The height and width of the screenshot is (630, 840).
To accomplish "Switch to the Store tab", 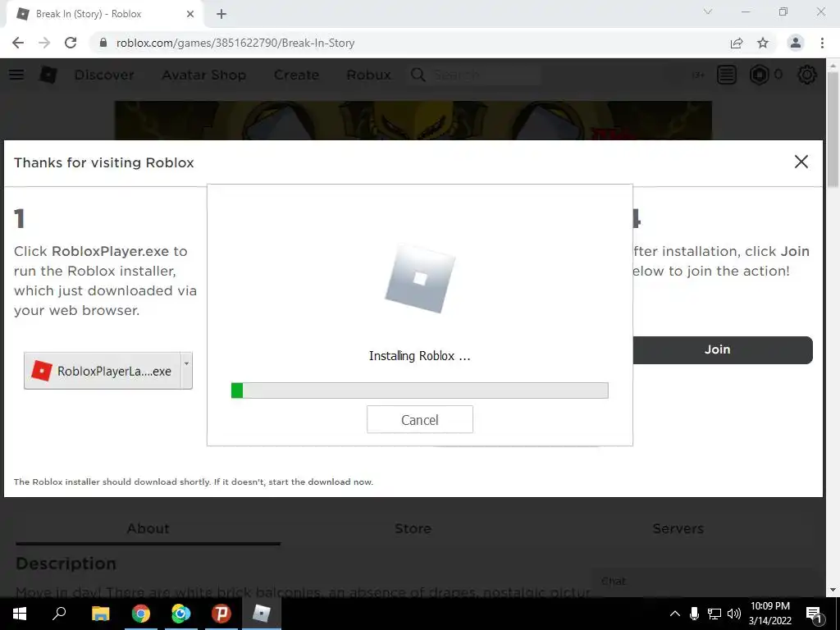I will pyautogui.click(x=413, y=529).
